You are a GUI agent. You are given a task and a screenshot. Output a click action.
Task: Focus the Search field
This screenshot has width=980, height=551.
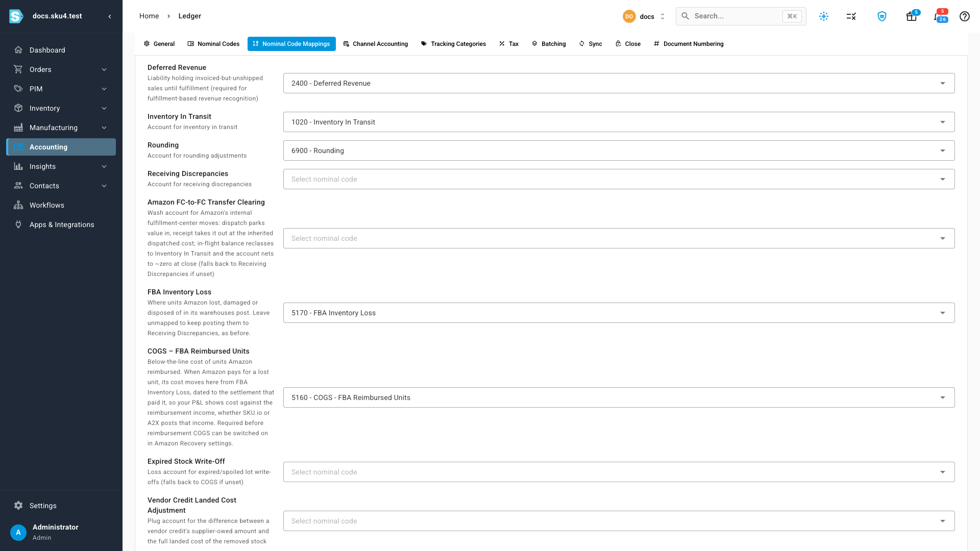[741, 16]
